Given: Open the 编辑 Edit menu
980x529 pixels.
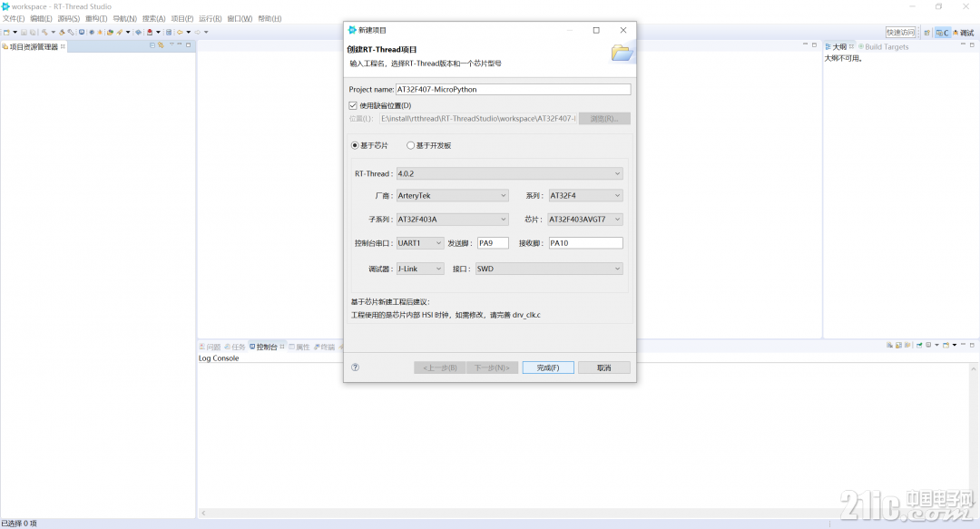Looking at the screenshot, I should click(x=41, y=19).
